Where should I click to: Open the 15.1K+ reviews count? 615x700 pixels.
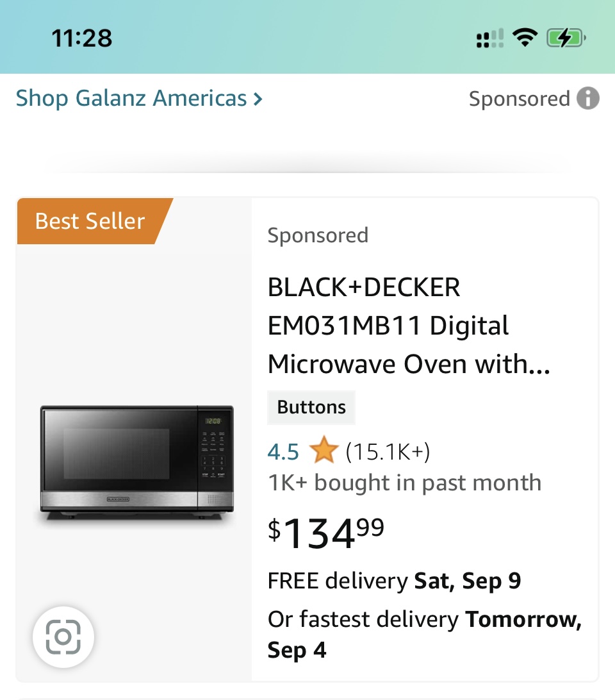388,452
